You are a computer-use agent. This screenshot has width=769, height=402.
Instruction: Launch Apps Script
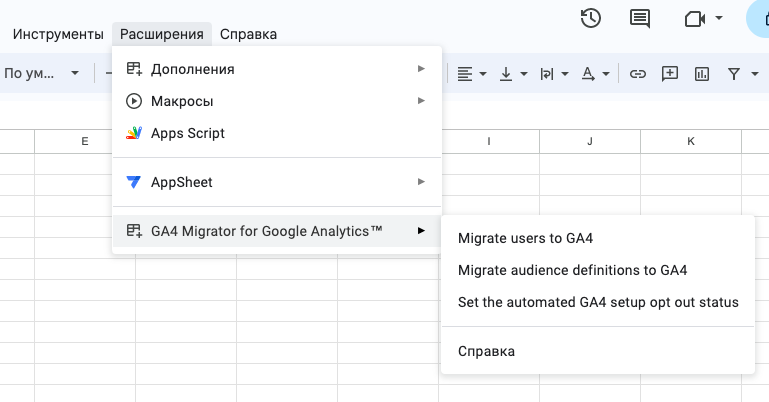tap(277, 133)
